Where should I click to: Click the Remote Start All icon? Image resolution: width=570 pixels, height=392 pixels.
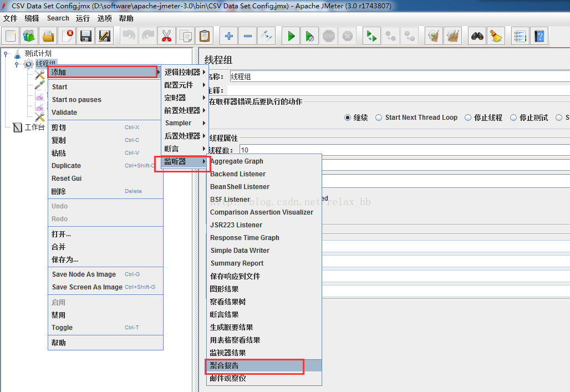click(372, 36)
